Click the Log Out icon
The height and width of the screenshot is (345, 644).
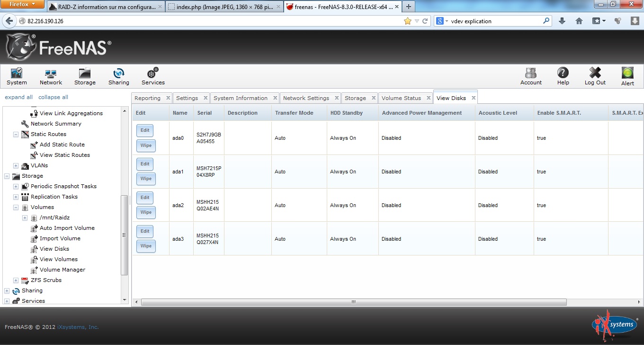(x=595, y=76)
